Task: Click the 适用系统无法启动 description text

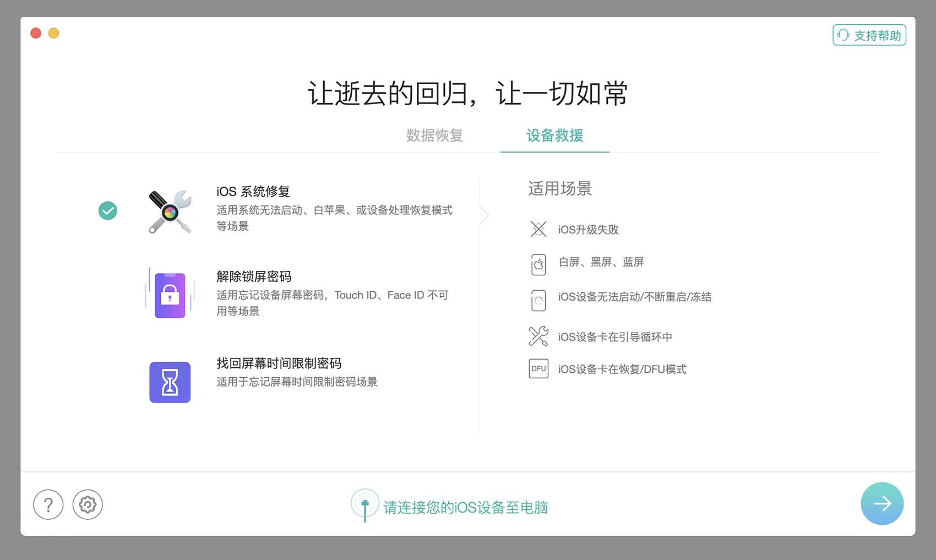Action: pos(334,218)
